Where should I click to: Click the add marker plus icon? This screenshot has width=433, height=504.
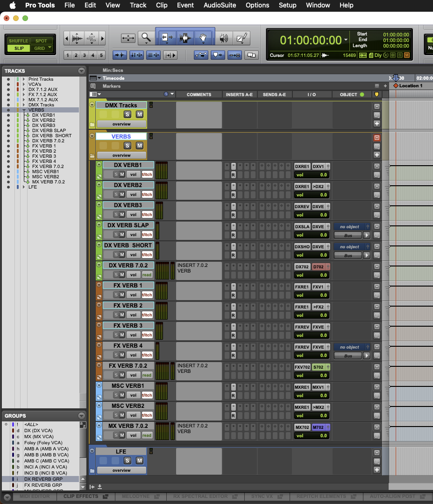385,86
